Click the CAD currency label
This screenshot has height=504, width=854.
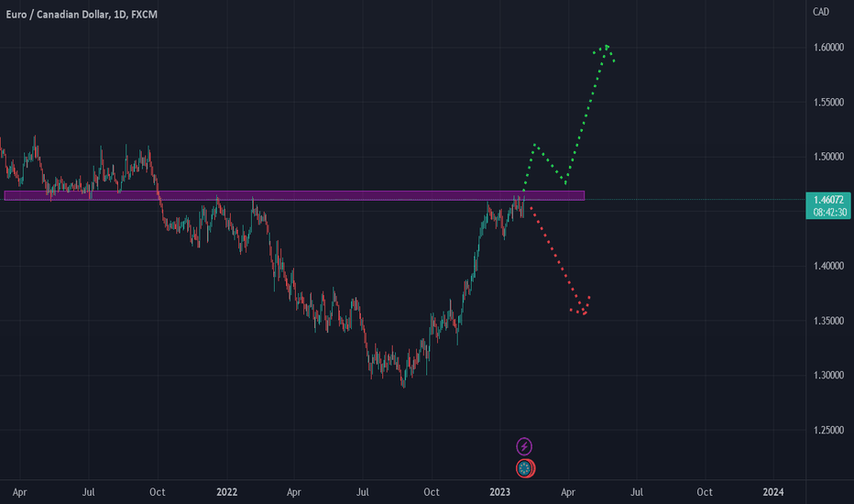click(x=821, y=11)
